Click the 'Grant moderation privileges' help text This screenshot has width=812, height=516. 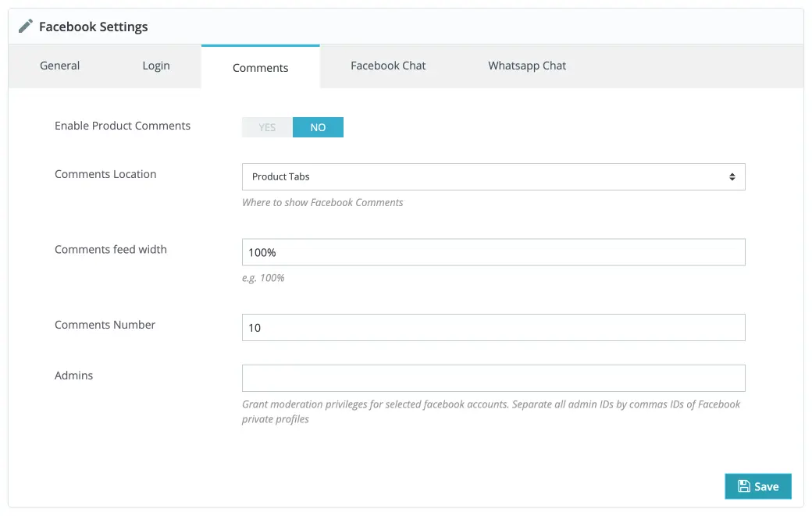491,411
